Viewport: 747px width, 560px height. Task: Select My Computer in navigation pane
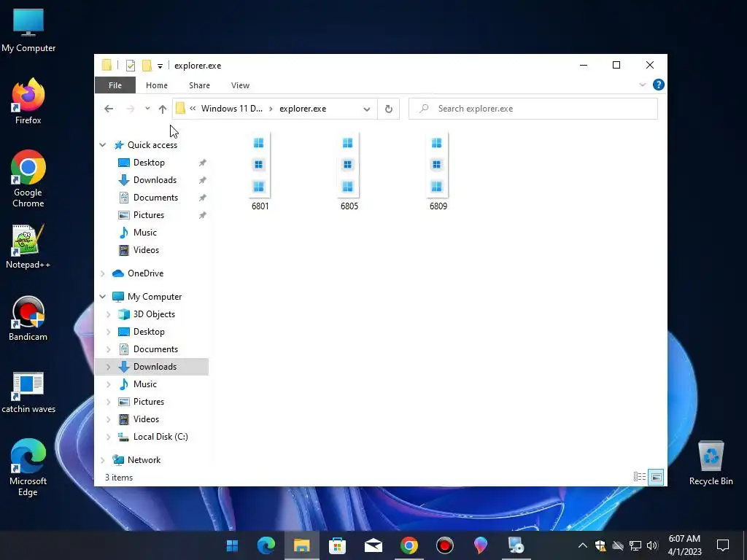tap(155, 297)
